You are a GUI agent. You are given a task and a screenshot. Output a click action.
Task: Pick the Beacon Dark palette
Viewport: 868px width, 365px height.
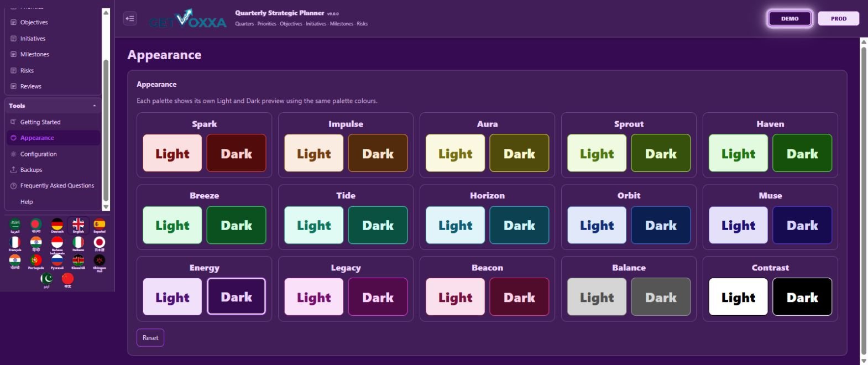click(x=520, y=297)
